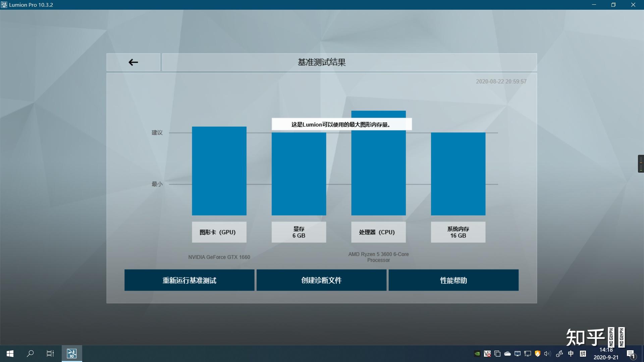Click the NVIDIA GeForce GTX 1660 text

[x=219, y=257]
